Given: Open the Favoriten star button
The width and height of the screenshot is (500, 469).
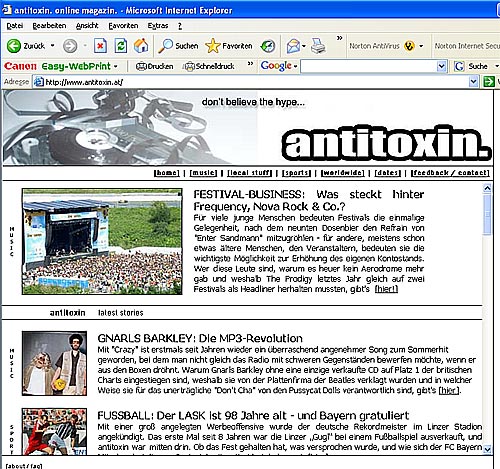Looking at the screenshot, I should pyautogui.click(x=229, y=46).
